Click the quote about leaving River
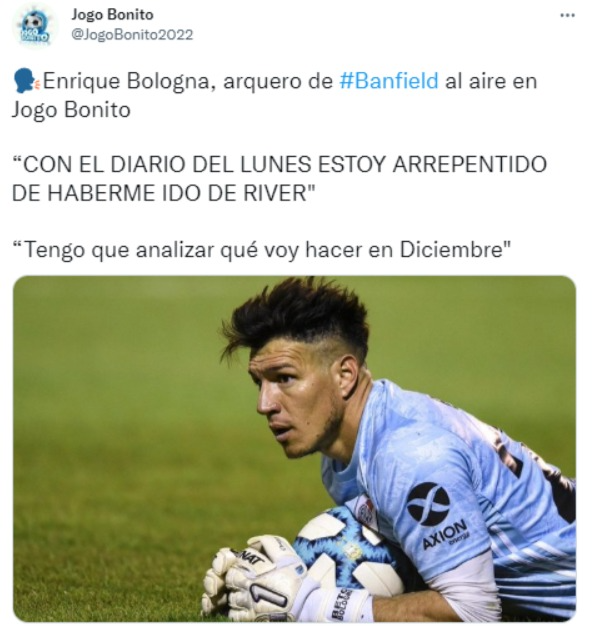 tap(280, 179)
